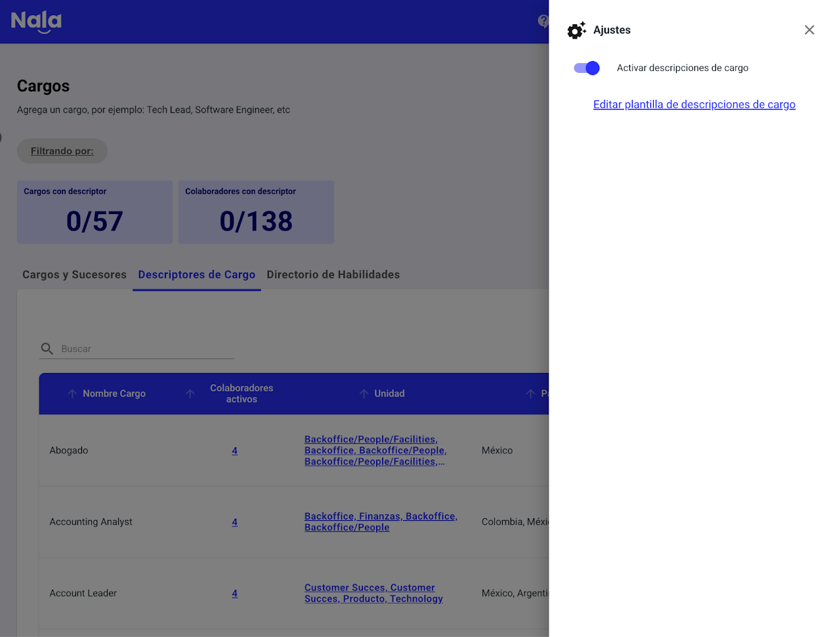Sort by Nombre Cargo arrow icon
The image size is (840, 637).
click(x=72, y=393)
